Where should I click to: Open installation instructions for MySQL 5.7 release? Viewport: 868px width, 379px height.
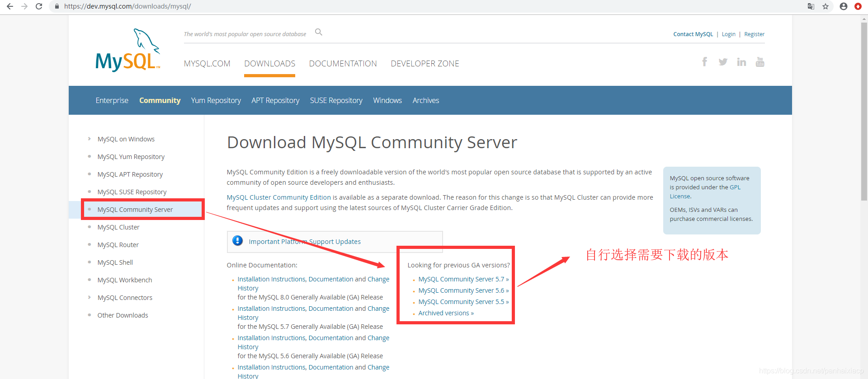tap(313, 313)
